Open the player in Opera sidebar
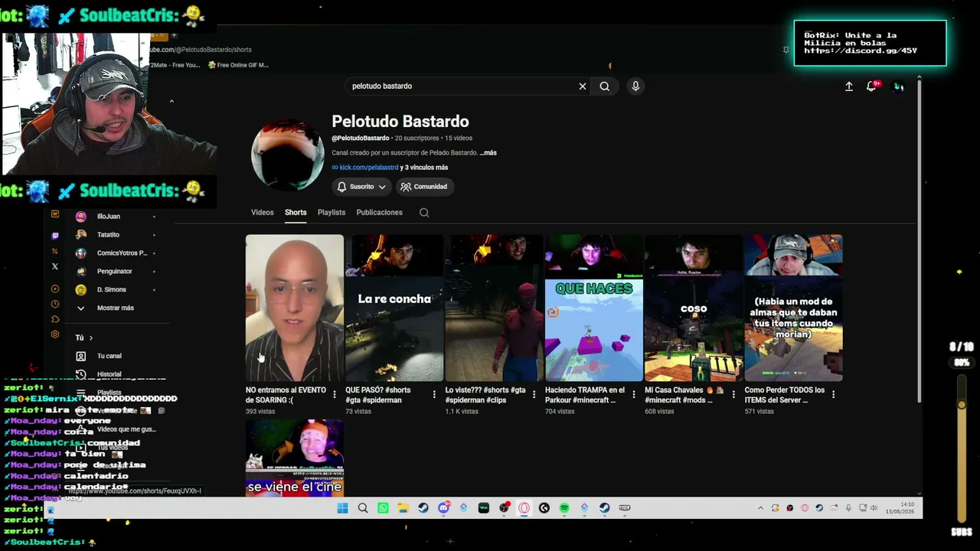 (54, 289)
